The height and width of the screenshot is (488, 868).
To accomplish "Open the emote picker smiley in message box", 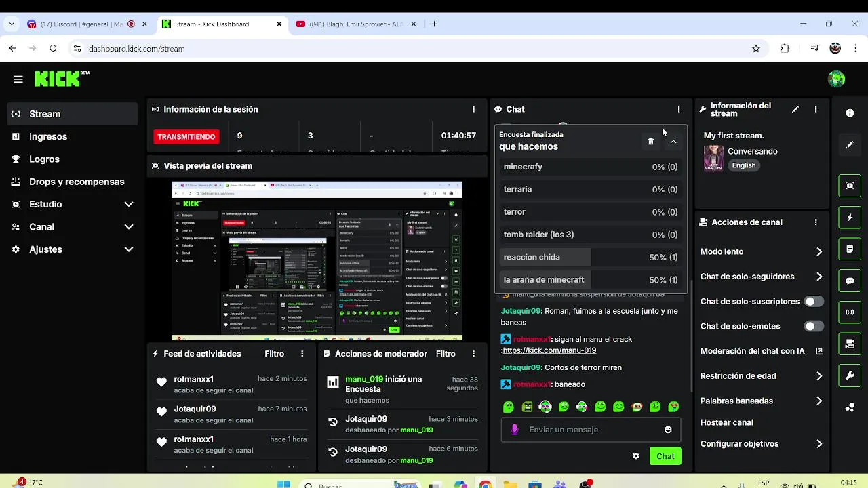I will (x=668, y=430).
